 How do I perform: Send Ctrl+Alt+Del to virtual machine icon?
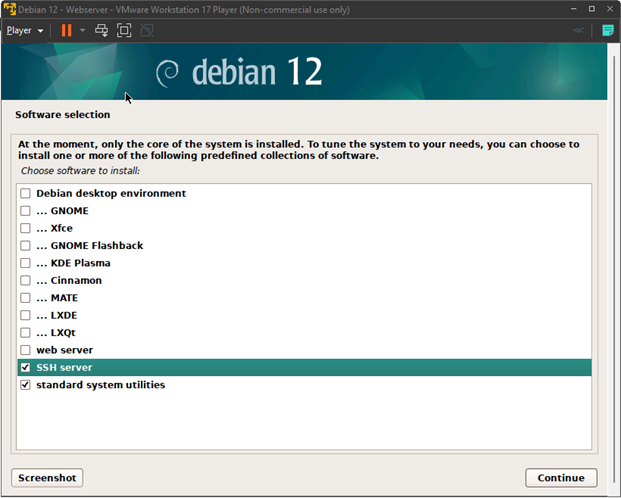101,30
